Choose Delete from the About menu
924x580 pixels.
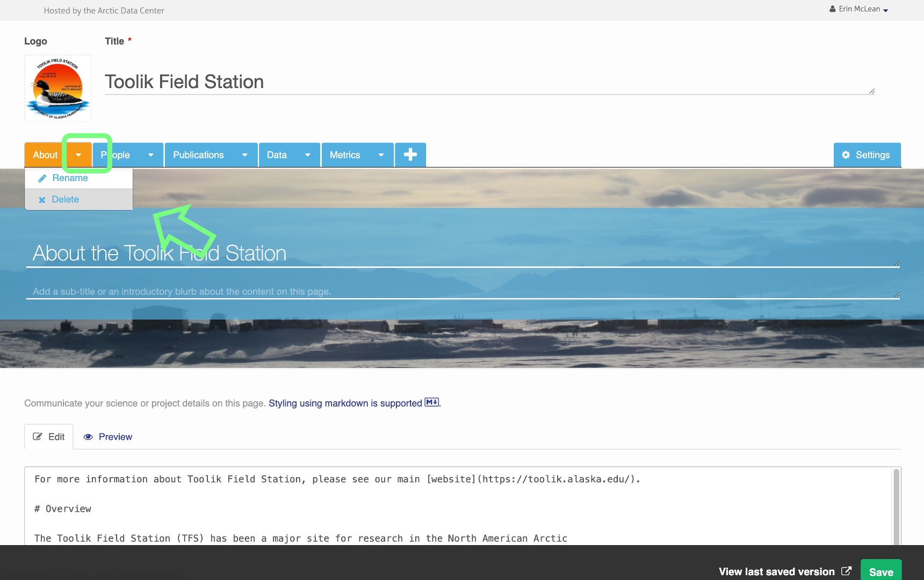(78, 199)
